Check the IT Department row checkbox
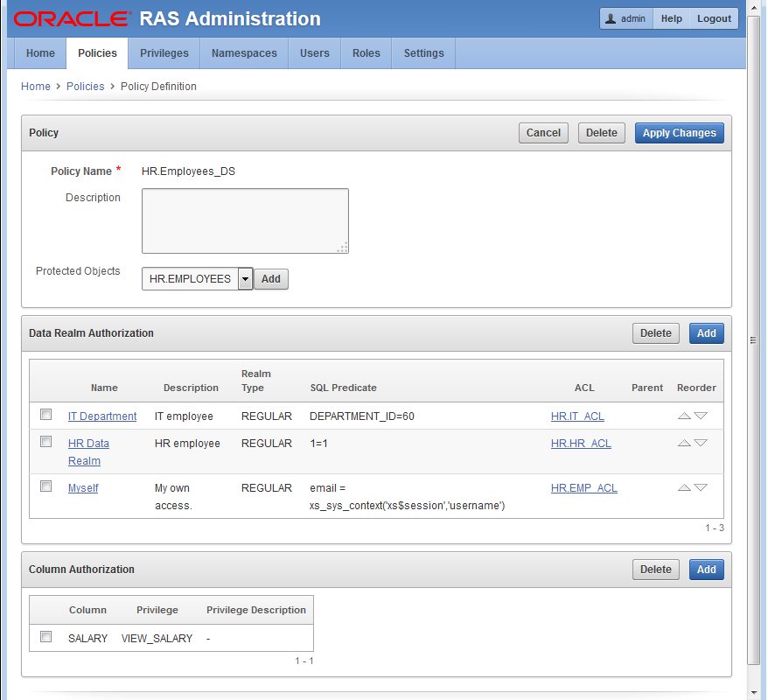The width and height of the screenshot is (768, 700). coord(46,415)
